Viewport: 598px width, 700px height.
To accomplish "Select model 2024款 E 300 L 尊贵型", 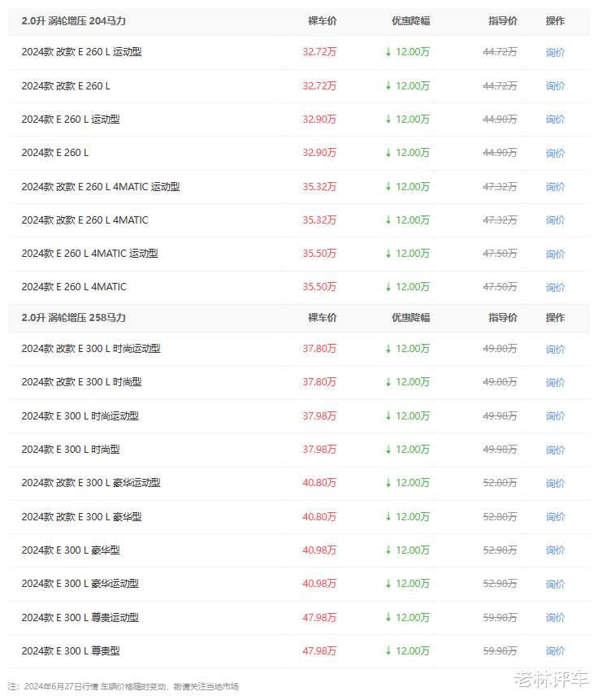I will pyautogui.click(x=71, y=651).
